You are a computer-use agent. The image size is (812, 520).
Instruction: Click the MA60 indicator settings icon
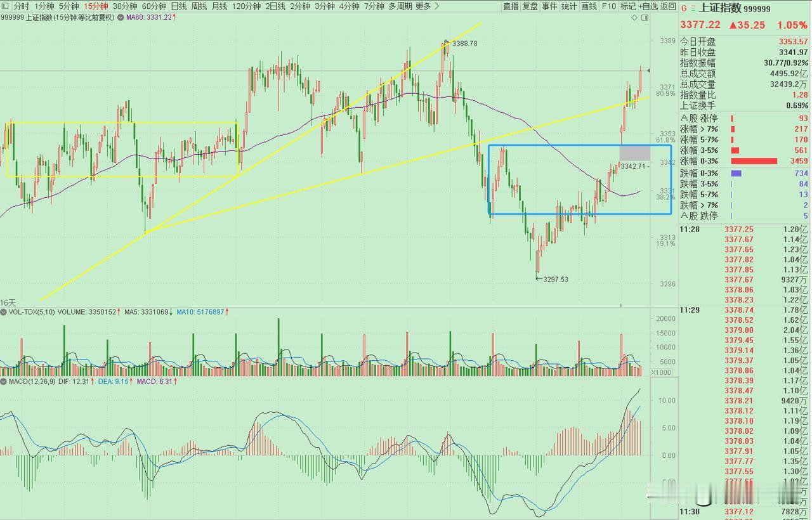point(121,17)
